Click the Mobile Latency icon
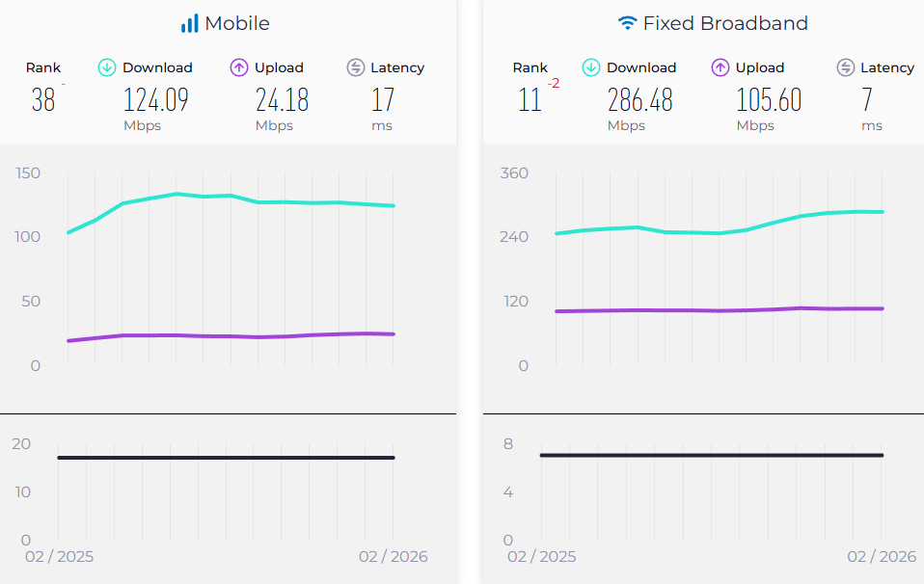Screen dimensions: 924x584 355,67
